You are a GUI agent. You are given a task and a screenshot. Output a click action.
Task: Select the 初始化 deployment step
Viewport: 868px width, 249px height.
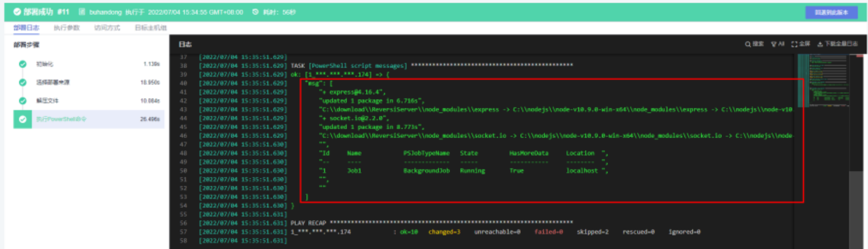tap(89, 64)
